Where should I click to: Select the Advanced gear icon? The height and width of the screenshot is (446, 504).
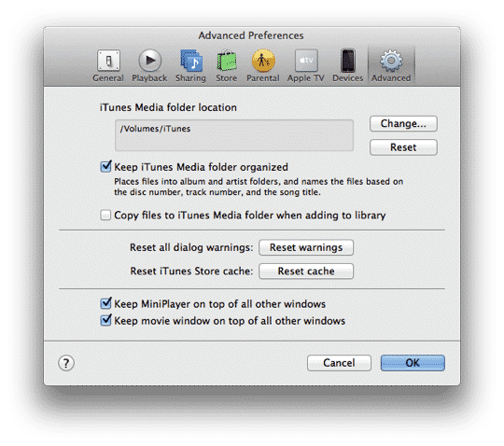click(391, 61)
